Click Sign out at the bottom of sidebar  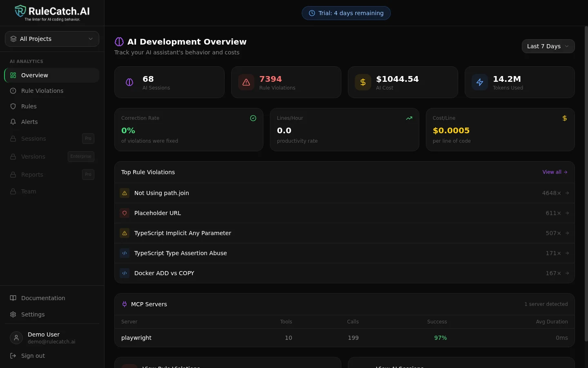tap(33, 356)
